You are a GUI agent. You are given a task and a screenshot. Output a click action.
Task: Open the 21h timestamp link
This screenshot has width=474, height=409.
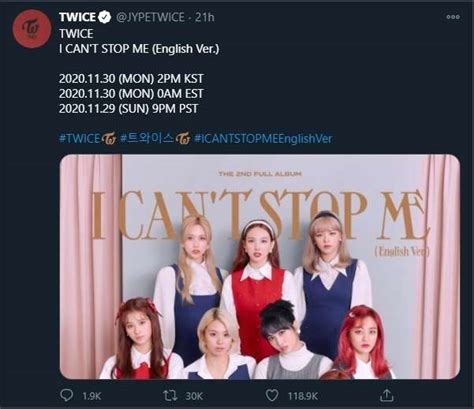(205, 17)
